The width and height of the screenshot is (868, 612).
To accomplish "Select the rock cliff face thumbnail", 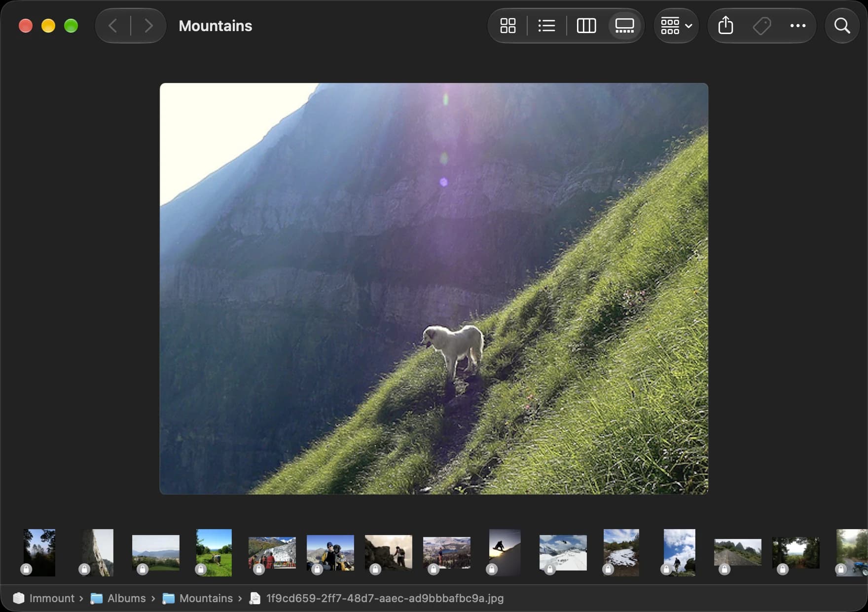I will point(98,553).
